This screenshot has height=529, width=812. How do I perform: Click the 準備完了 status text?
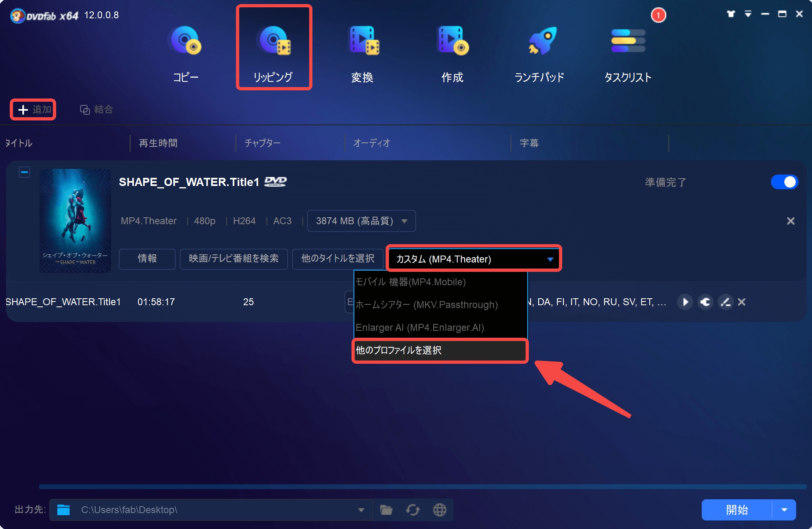666,182
